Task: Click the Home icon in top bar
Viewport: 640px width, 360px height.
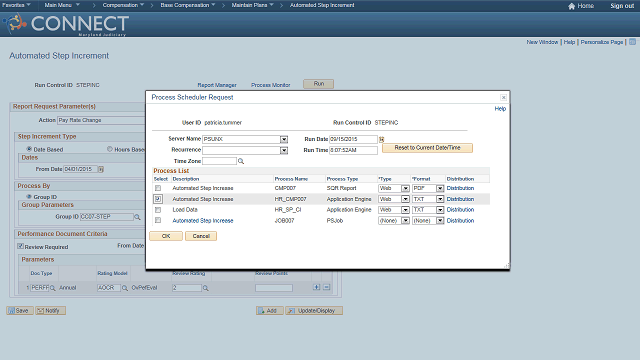Action: tap(571, 6)
